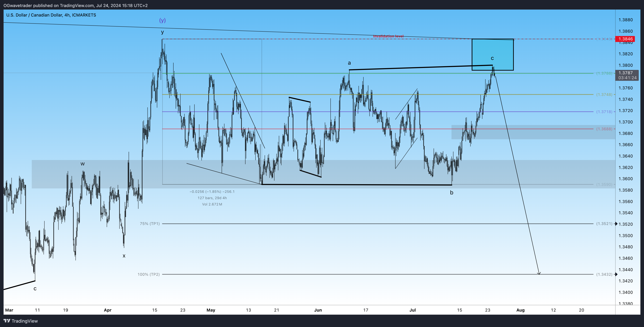
Task: Click the Aug label on the time axis
Action: point(520,310)
